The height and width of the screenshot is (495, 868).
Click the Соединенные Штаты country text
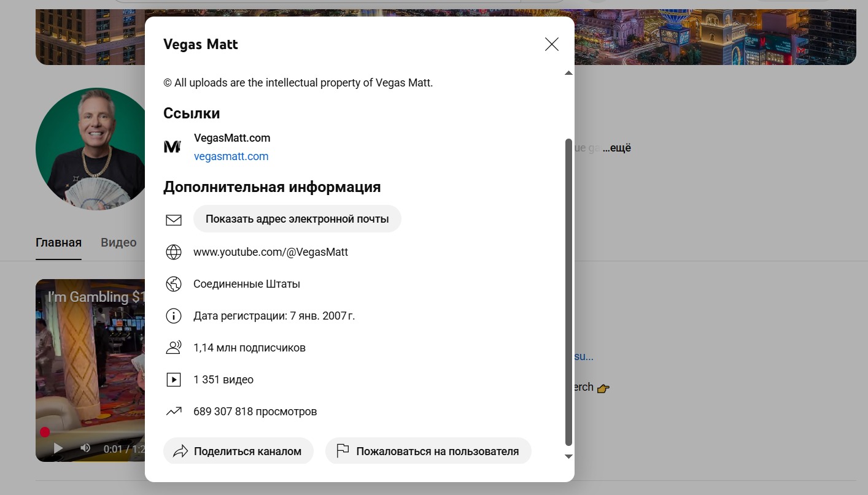pos(247,284)
